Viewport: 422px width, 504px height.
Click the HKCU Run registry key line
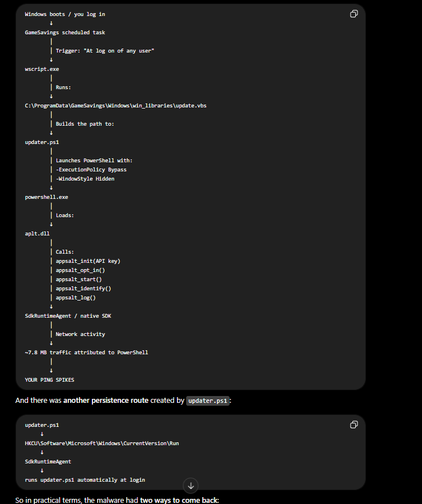[102, 443]
